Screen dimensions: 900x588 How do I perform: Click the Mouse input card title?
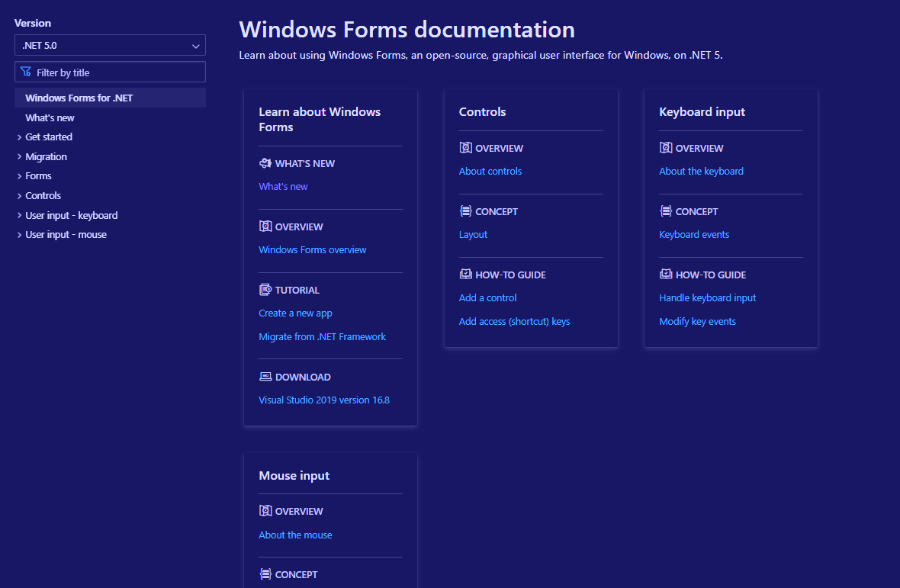(294, 476)
